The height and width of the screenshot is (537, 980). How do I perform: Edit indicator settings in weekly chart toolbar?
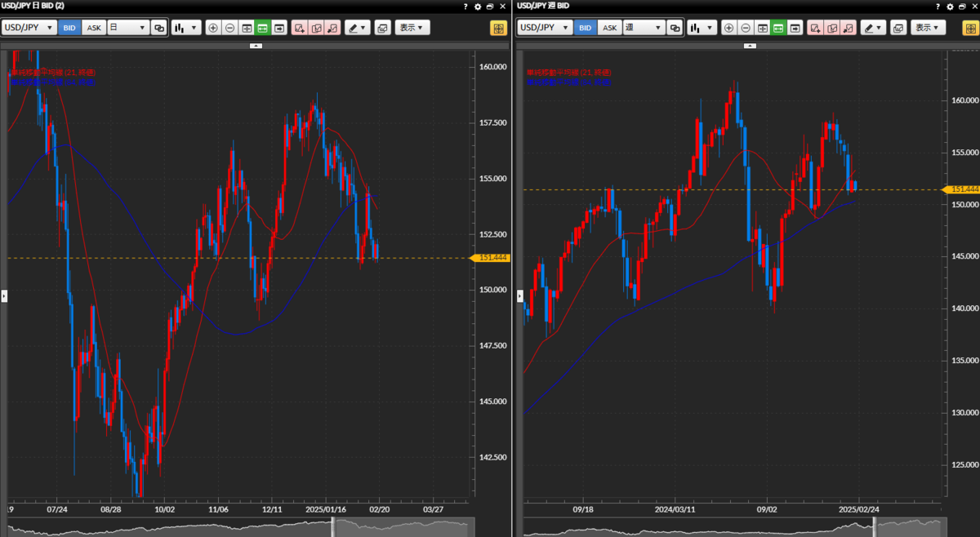(x=832, y=28)
